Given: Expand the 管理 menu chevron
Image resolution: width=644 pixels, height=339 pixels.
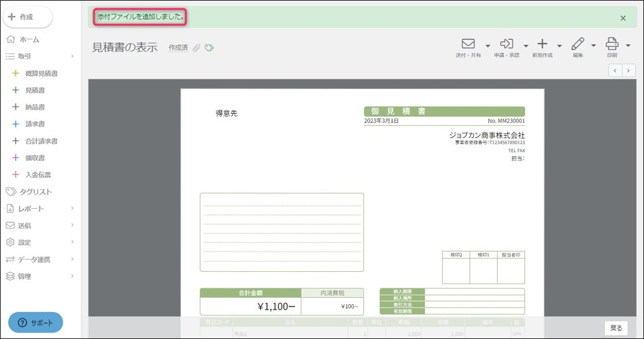Looking at the screenshot, I should tap(73, 276).
